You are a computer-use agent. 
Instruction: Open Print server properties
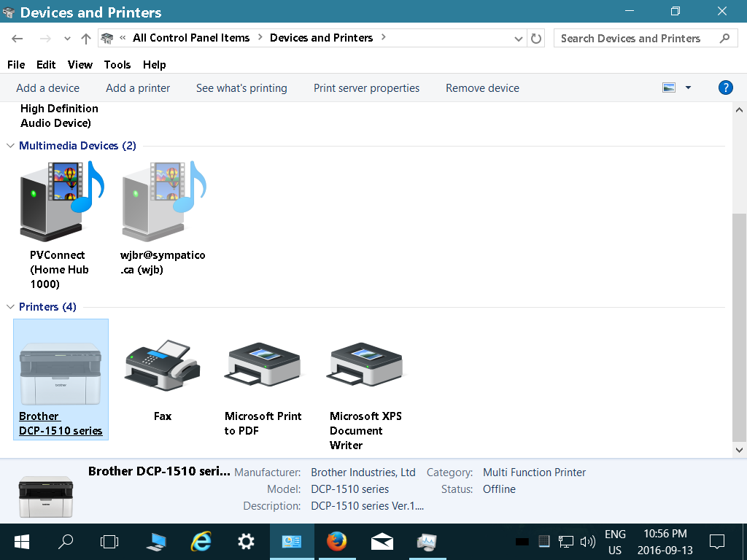click(366, 88)
